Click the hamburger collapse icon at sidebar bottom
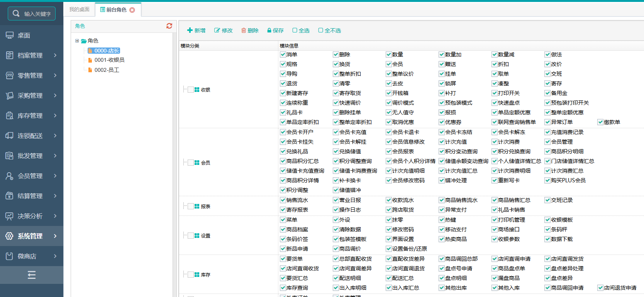This screenshot has height=297, width=644. click(32, 275)
